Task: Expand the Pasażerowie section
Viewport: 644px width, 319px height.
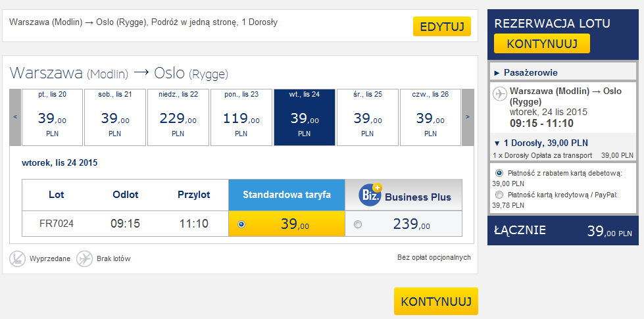Action: coord(562,72)
